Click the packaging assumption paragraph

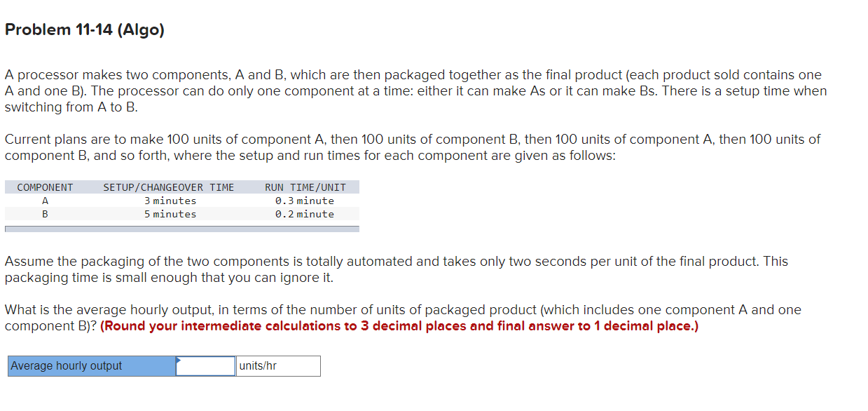396,269
